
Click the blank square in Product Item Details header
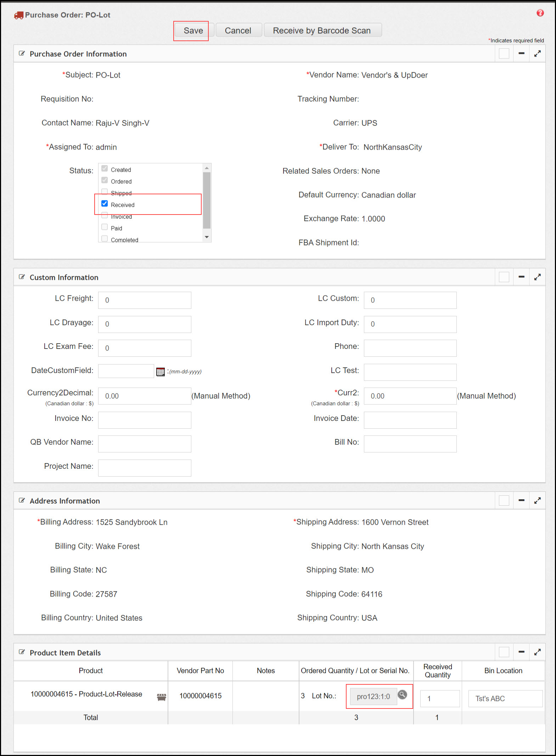click(x=504, y=652)
